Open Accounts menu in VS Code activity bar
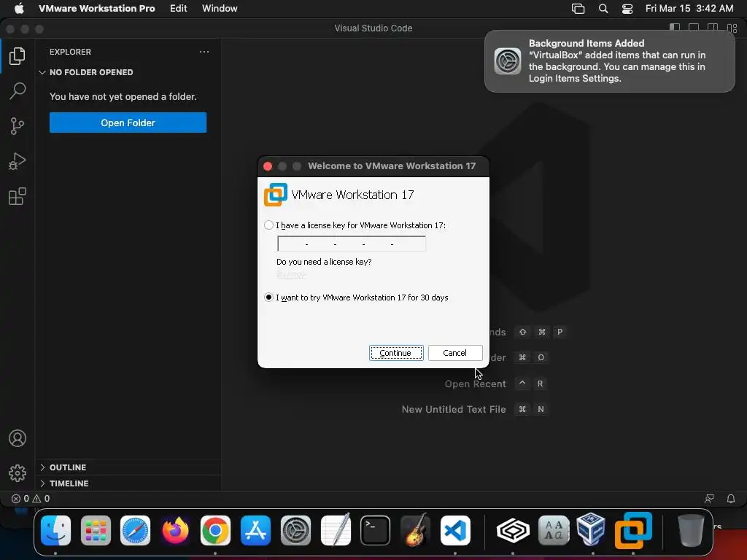Screen dimensions: 747x560 point(18,438)
